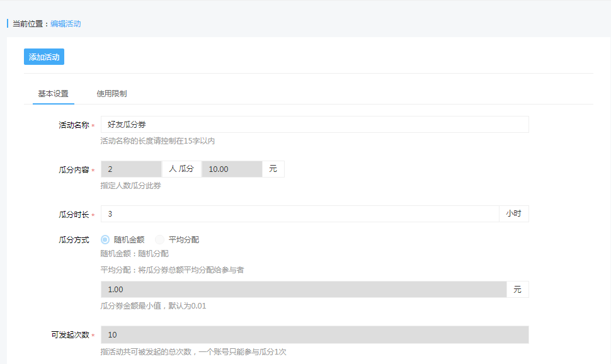Click the 活动名称 field label
The height and width of the screenshot is (364, 611).
74,125
